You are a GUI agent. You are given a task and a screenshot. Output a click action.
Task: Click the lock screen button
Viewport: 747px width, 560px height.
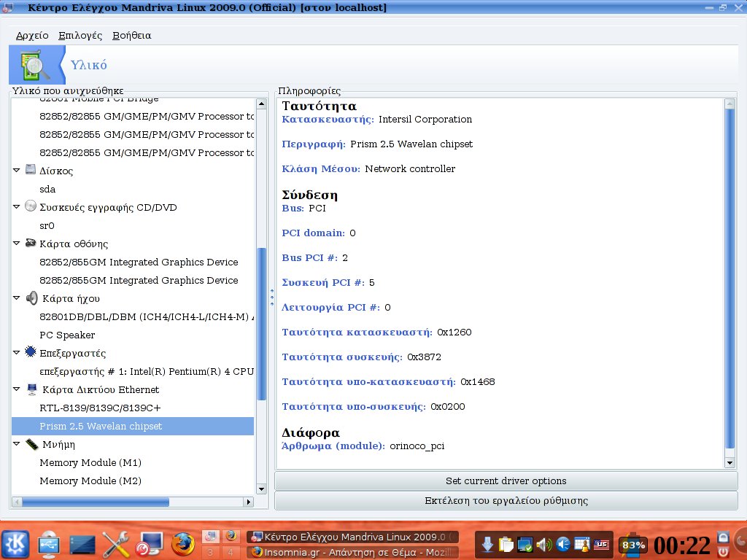pos(723,537)
